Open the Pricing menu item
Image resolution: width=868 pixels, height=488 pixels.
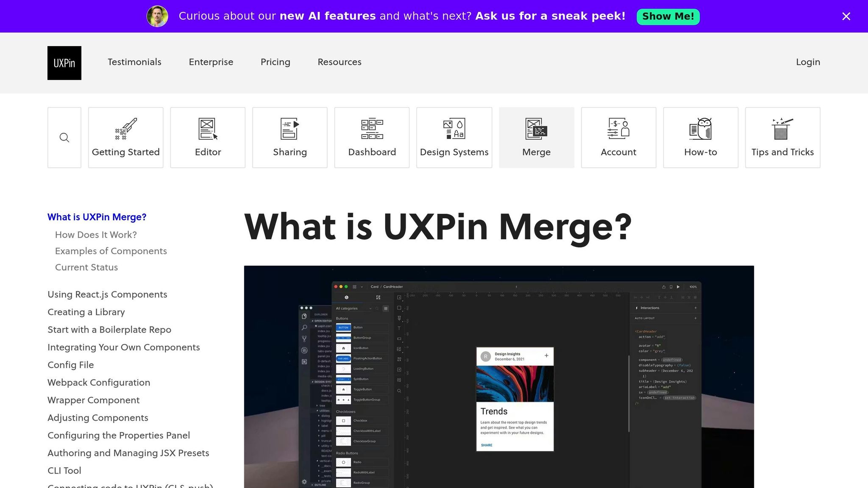tap(275, 62)
